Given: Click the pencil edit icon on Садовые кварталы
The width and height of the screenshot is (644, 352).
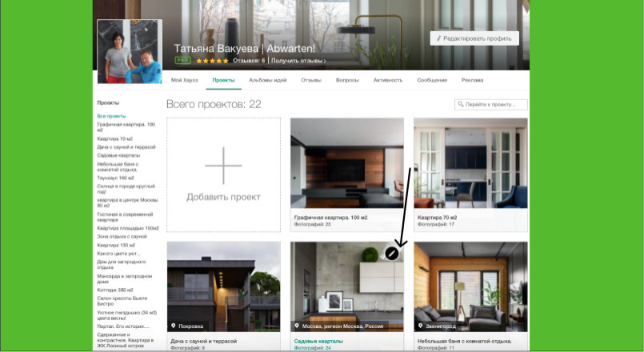Looking at the screenshot, I should pos(391,254).
